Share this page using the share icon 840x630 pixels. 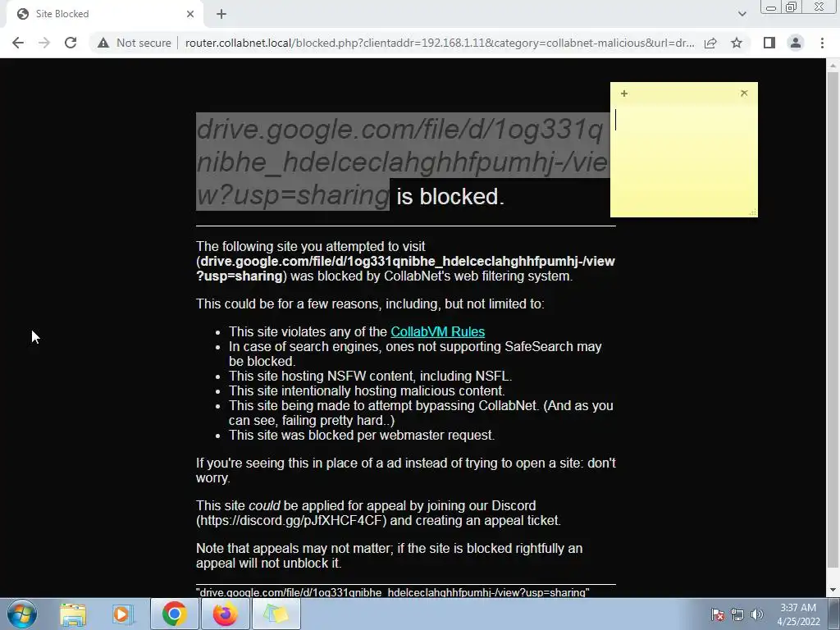(710, 43)
